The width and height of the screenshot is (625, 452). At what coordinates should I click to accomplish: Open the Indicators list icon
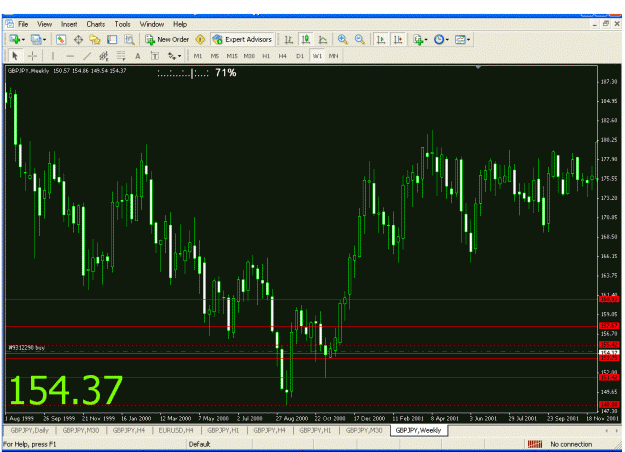(x=417, y=39)
